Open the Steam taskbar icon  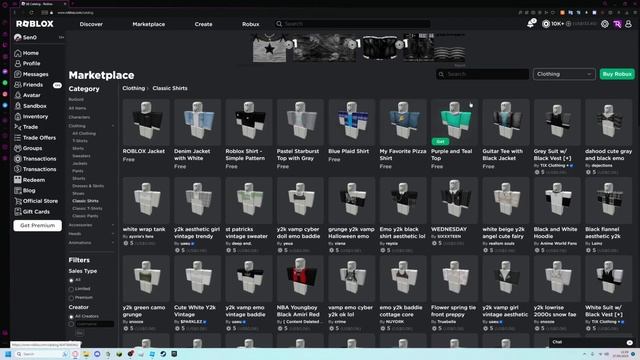[x=163, y=354]
